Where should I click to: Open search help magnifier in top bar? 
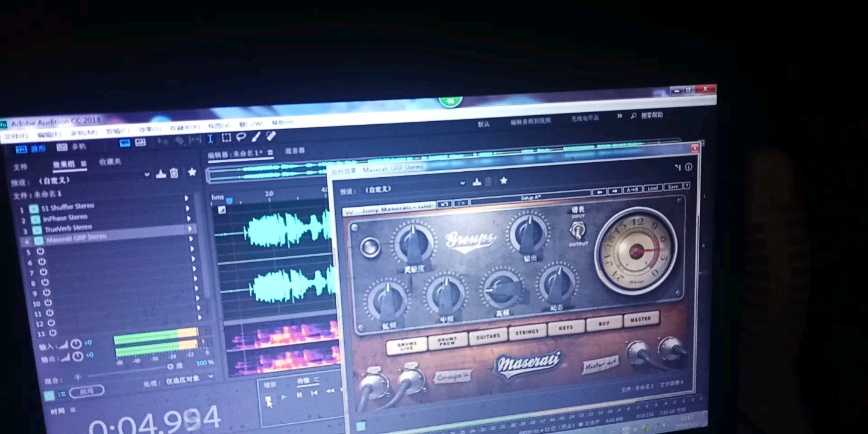click(x=634, y=116)
